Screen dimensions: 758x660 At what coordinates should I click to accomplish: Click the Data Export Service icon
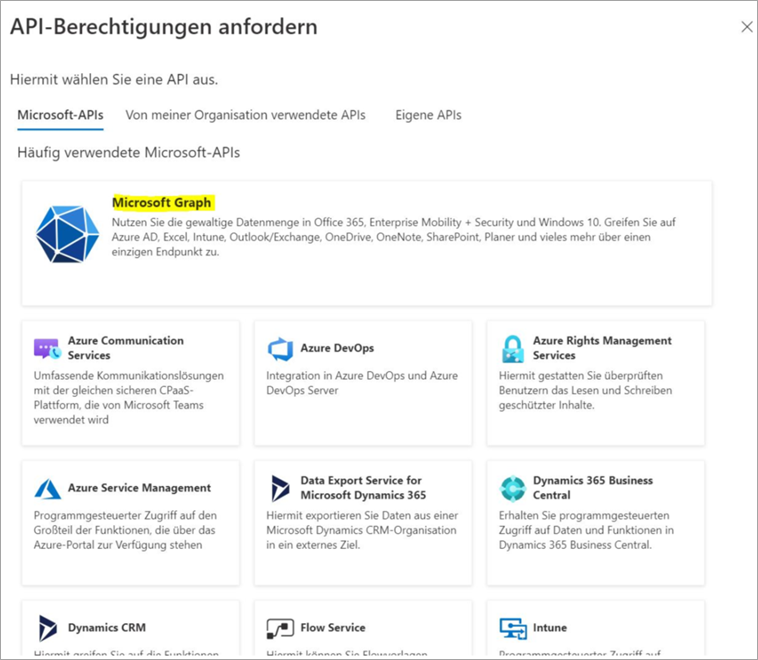[x=280, y=489]
